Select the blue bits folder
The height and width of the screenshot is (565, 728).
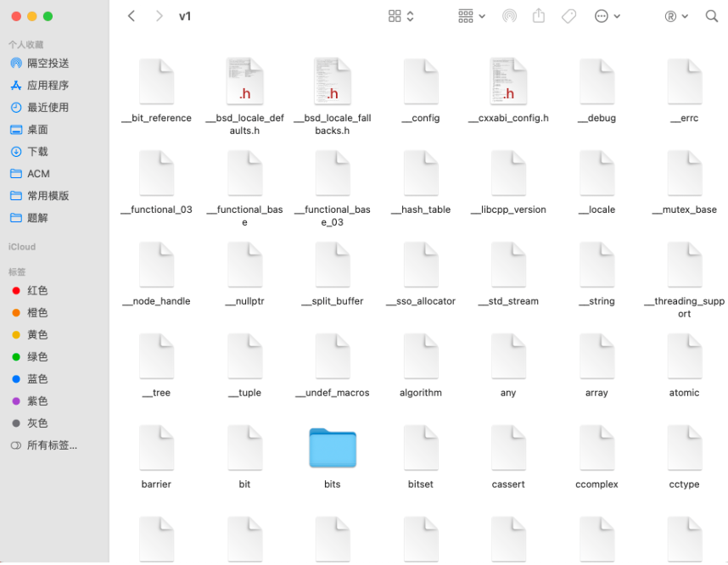tap(333, 448)
